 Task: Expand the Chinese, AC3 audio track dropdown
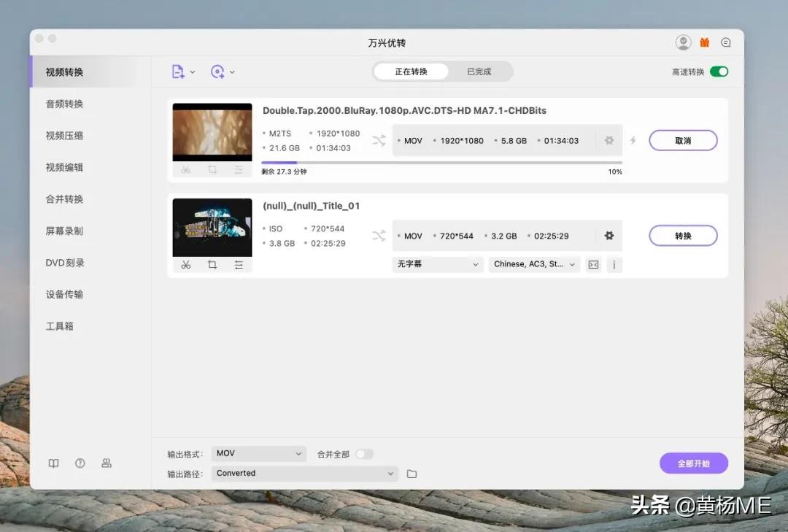533,264
